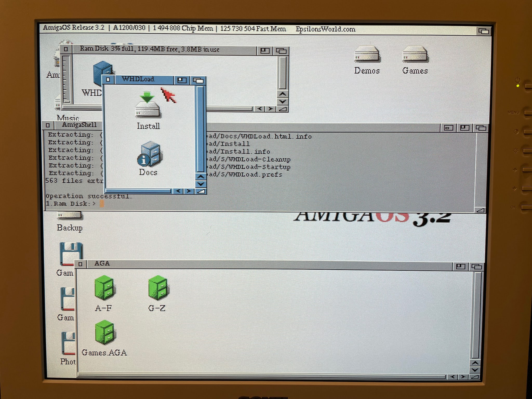Click the depth gadget of AGA window
Screen dimensions: 532x399
(x=477, y=267)
